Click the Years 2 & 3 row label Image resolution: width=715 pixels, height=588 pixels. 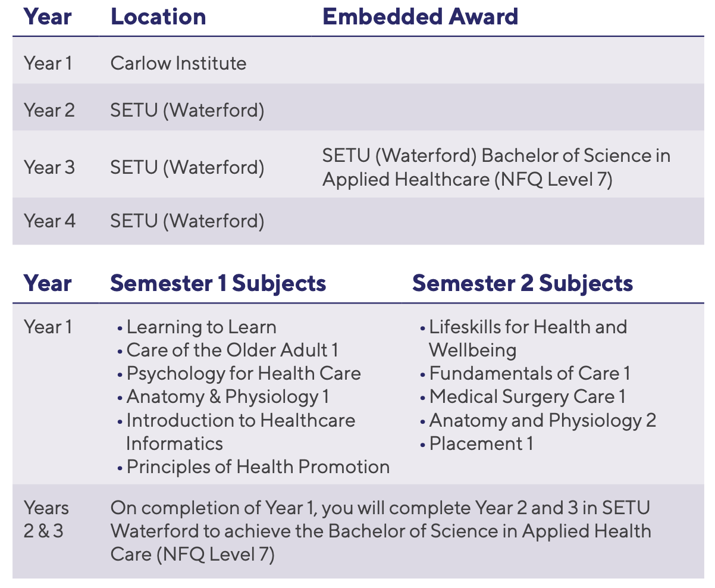coord(46,520)
